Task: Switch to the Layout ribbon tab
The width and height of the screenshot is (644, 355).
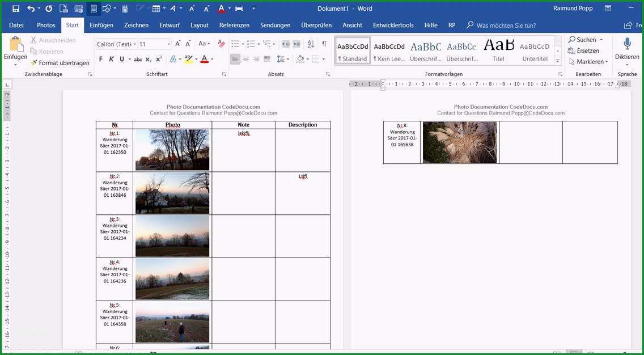Action: tap(199, 25)
